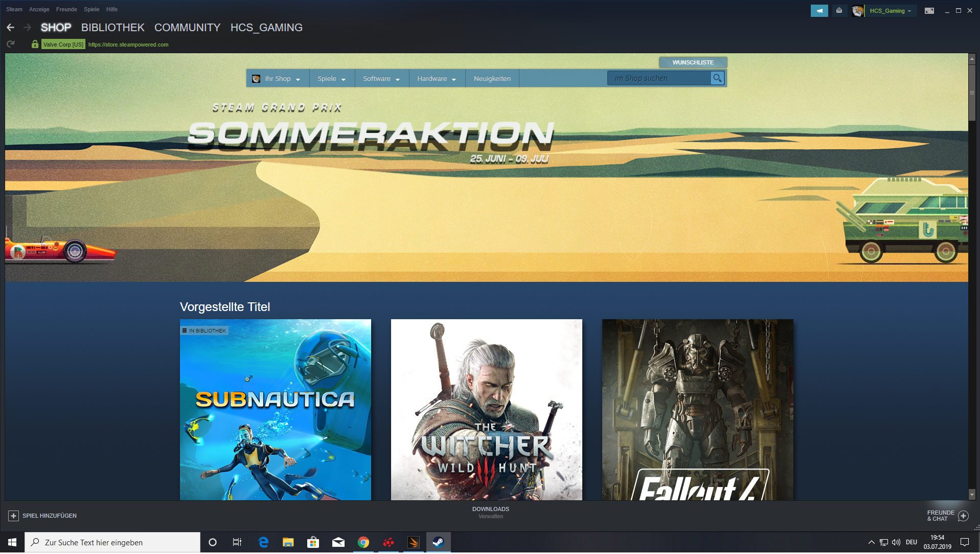The image size is (980, 554).
Task: Click the FREUNDE & CHAT label
Action: tap(941, 516)
